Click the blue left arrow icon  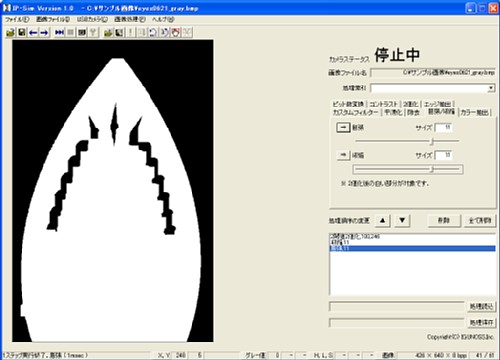33,32
